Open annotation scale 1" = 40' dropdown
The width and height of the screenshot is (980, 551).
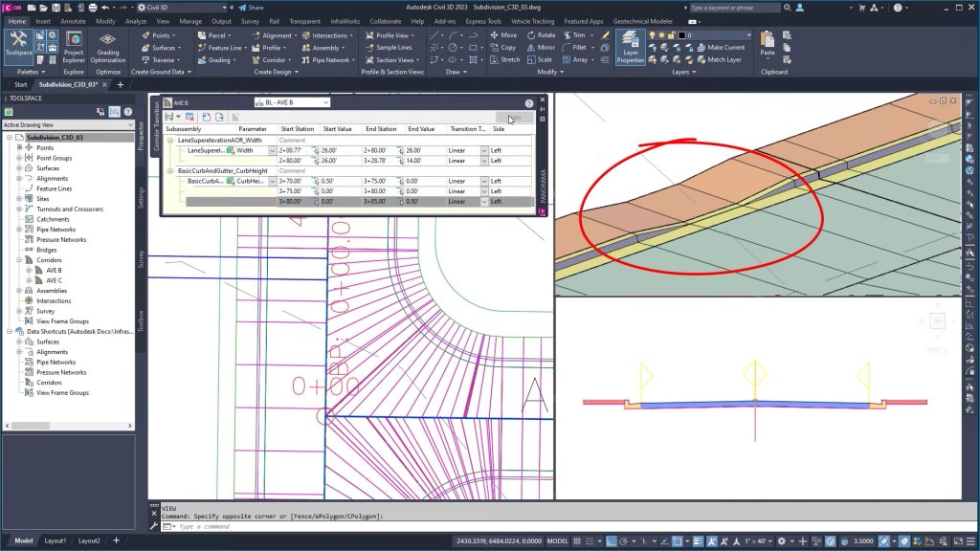756,541
